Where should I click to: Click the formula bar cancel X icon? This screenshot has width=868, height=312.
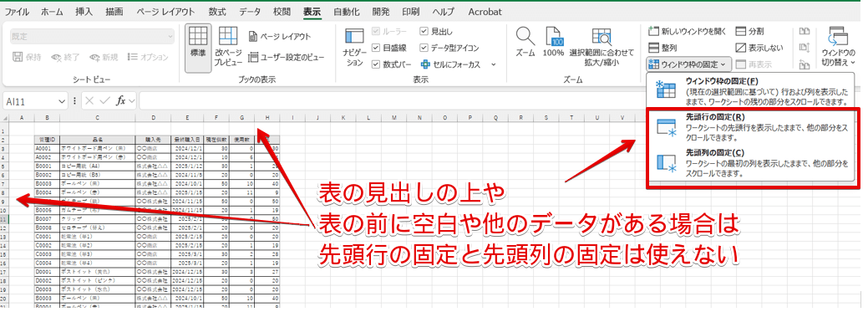(x=90, y=101)
